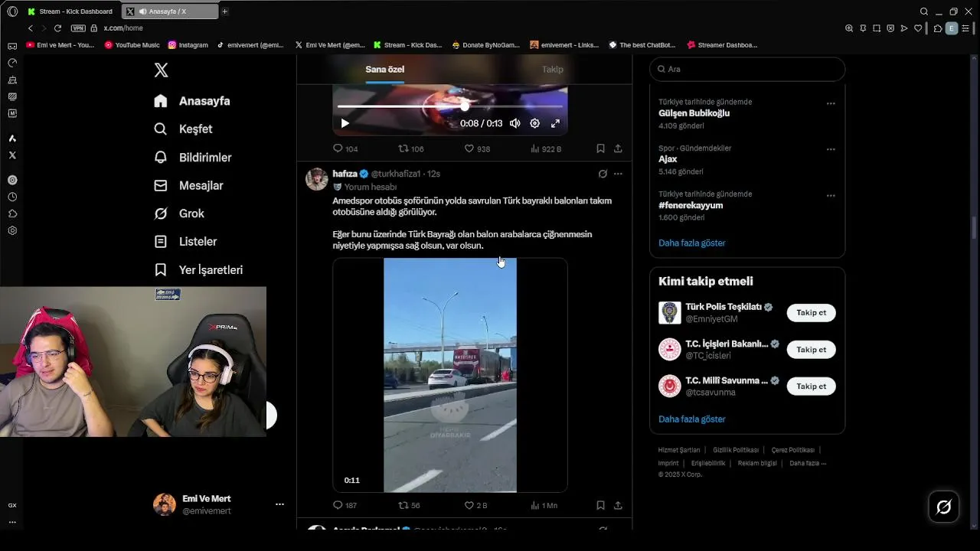Viewport: 980px width, 551px height.
Task: Open Gizlilik Politikası footer link
Action: tap(736, 450)
